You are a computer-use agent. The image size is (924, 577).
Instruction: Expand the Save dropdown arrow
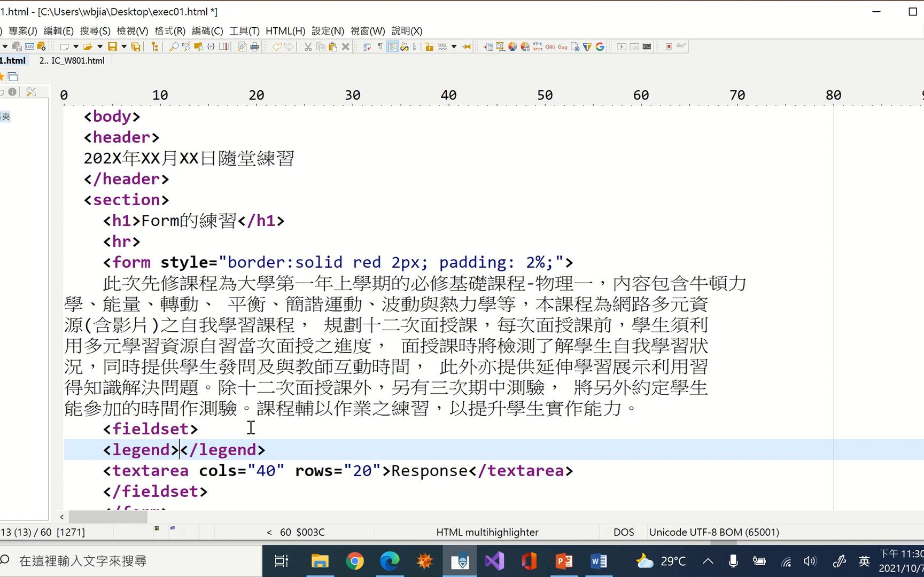point(124,46)
